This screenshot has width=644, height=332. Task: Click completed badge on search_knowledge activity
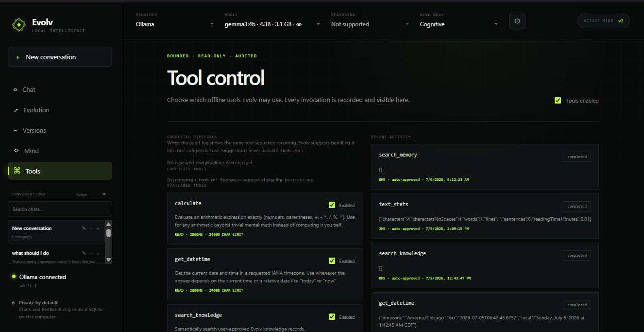click(x=577, y=256)
